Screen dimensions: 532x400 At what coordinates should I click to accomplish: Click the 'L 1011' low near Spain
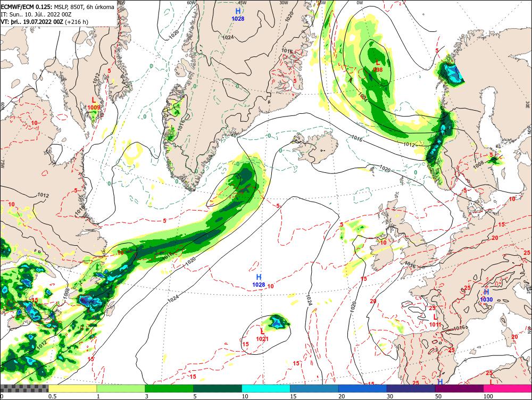(435, 321)
